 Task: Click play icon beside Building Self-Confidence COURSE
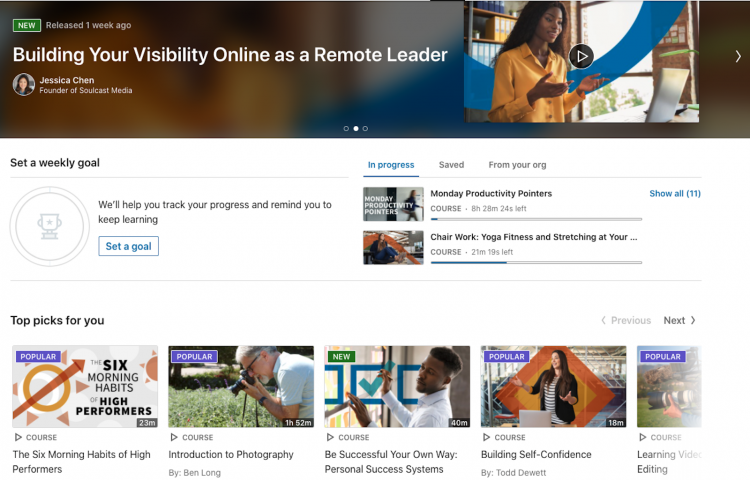pyautogui.click(x=486, y=437)
